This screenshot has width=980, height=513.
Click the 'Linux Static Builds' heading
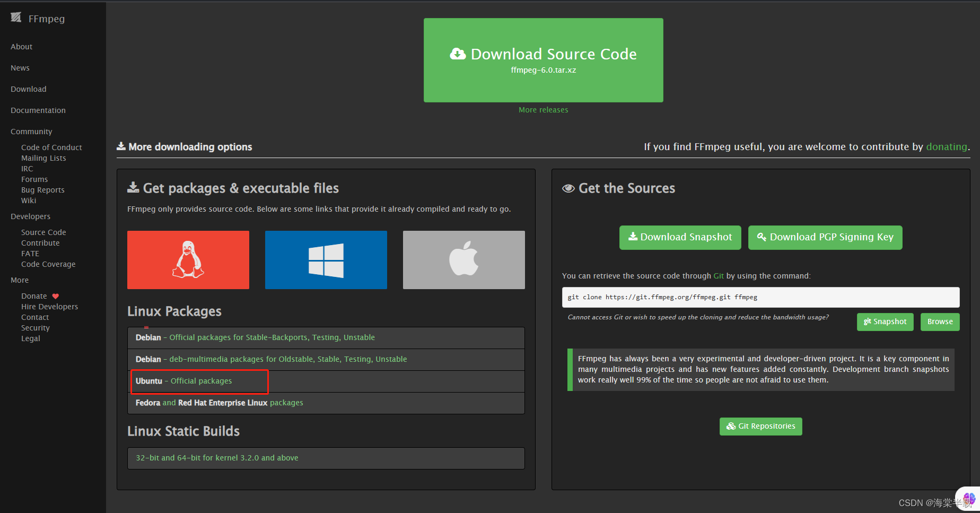pyautogui.click(x=183, y=431)
